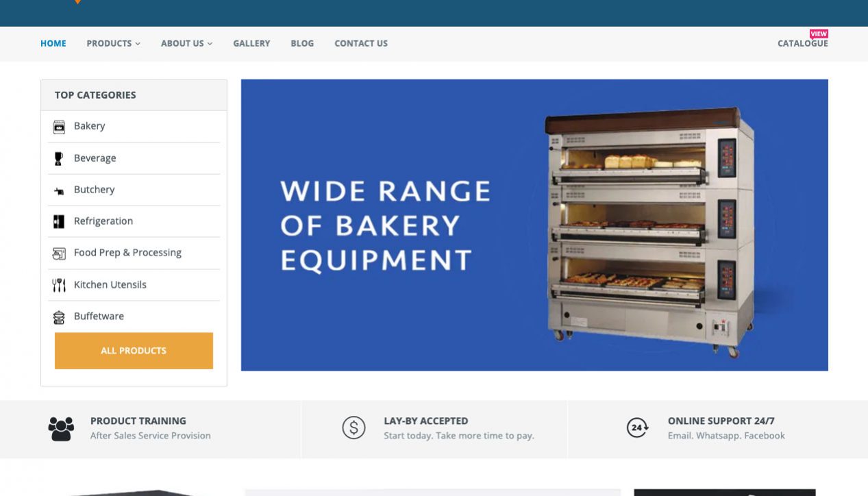Click the Kitchen Utensils cutlery icon
The width and height of the screenshot is (868, 496).
(x=59, y=285)
